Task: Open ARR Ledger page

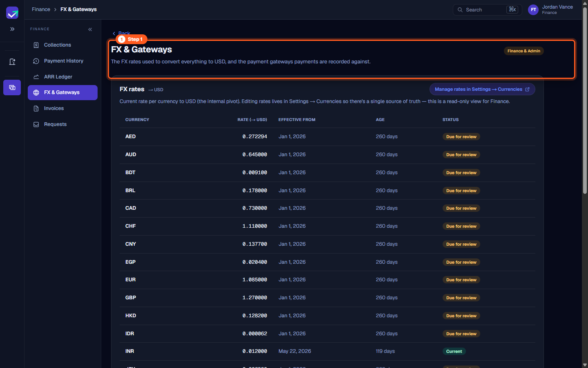Action: pos(62,77)
